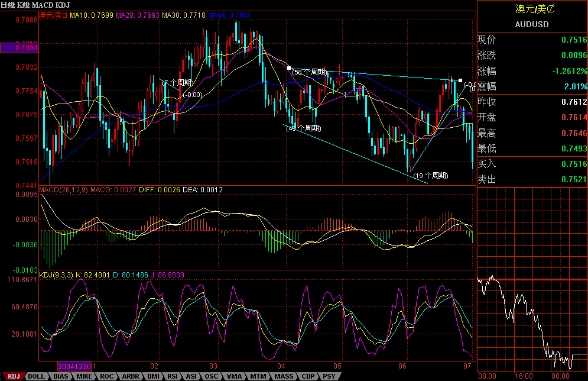Image resolution: width=588 pixels, height=381 pixels.
Task: Select the BIAS indicator tab
Action: tap(60, 376)
